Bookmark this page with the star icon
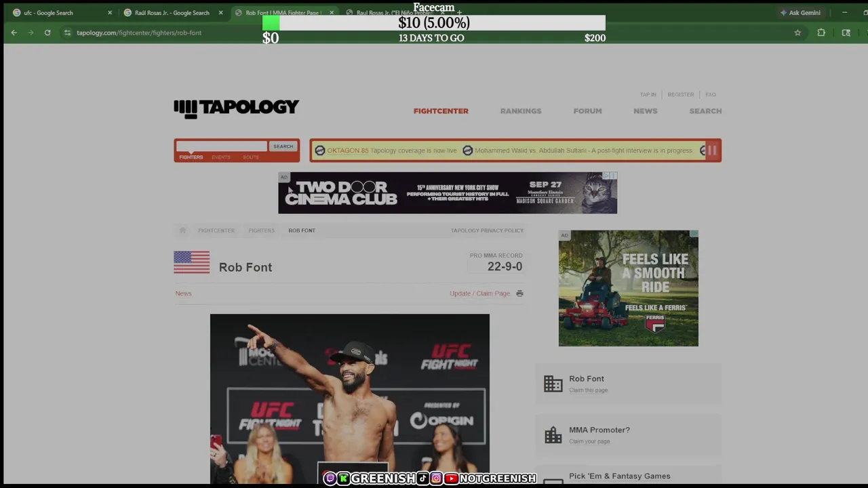The height and width of the screenshot is (488, 868). click(x=797, y=33)
